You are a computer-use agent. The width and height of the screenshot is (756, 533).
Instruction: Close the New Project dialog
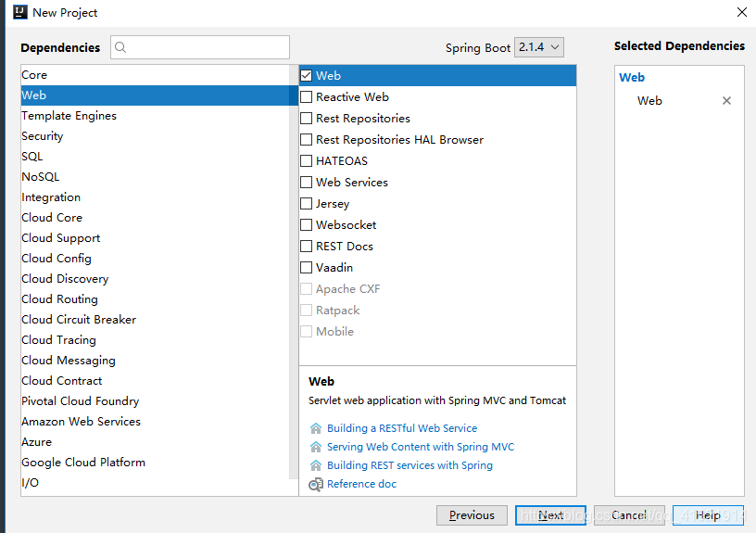tap(742, 13)
